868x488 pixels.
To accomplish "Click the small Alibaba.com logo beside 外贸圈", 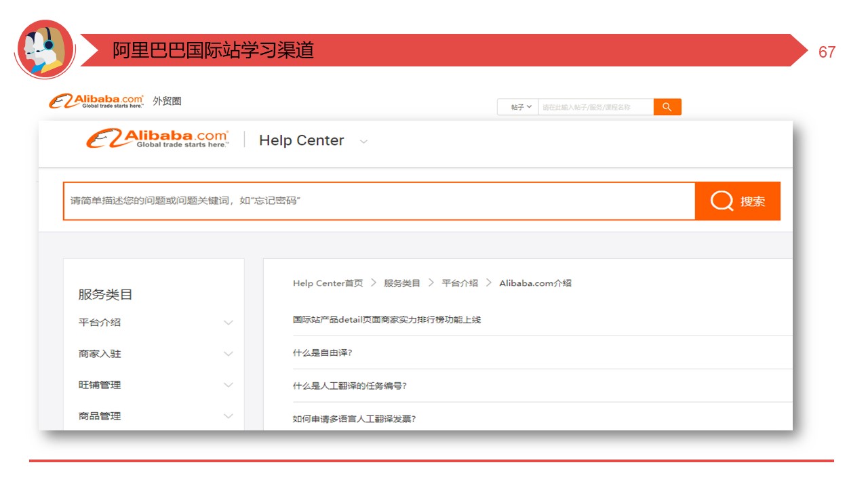I will 96,102.
